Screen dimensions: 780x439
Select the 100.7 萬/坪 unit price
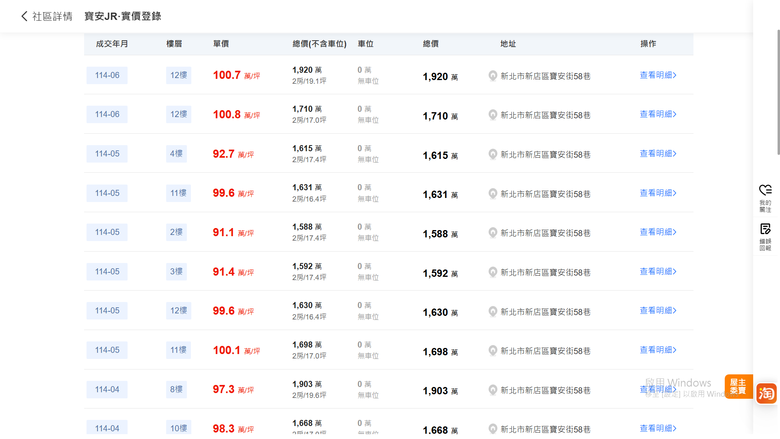[x=236, y=75]
